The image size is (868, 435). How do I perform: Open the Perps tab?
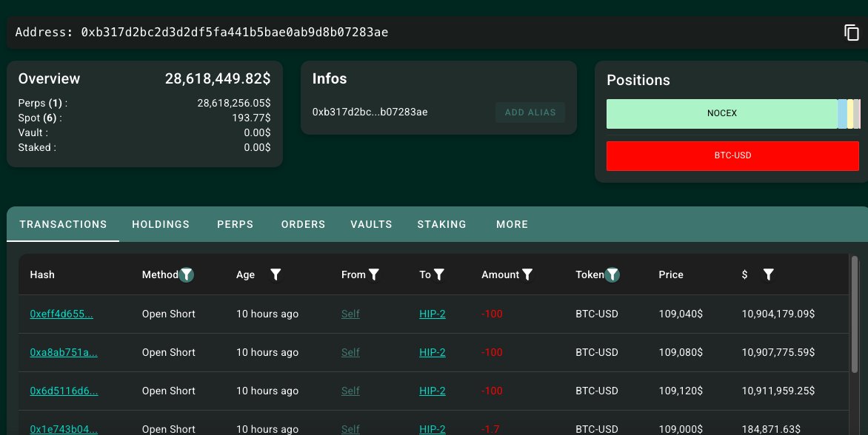pos(236,224)
